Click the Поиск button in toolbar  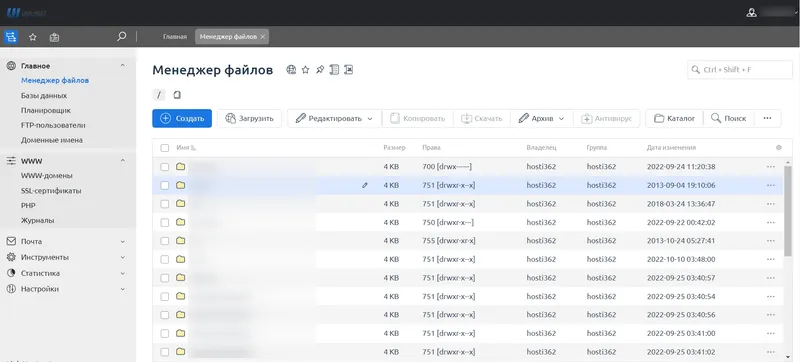click(729, 118)
